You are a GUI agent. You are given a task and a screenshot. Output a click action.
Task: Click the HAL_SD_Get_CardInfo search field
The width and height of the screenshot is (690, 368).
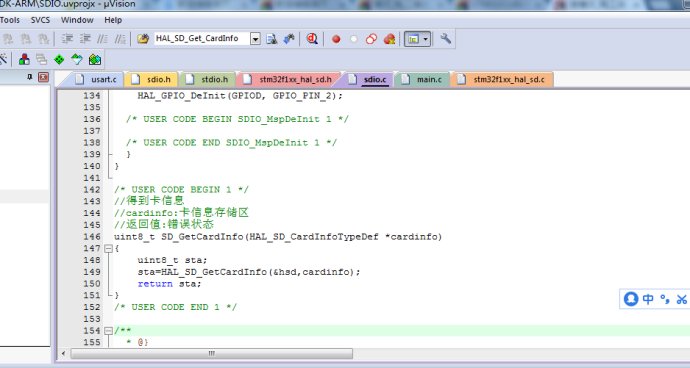click(202, 39)
